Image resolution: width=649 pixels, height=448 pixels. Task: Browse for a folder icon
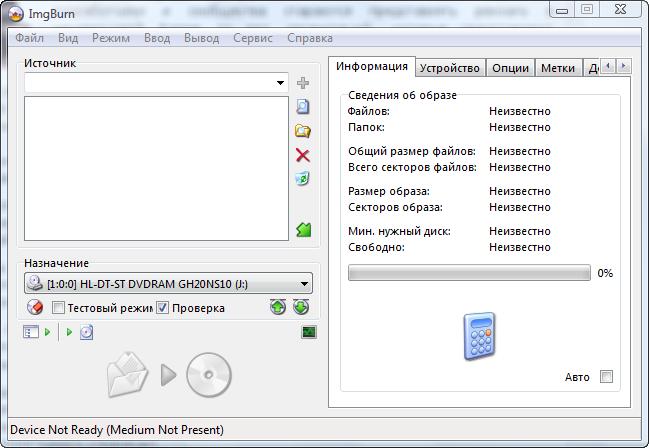[x=303, y=131]
